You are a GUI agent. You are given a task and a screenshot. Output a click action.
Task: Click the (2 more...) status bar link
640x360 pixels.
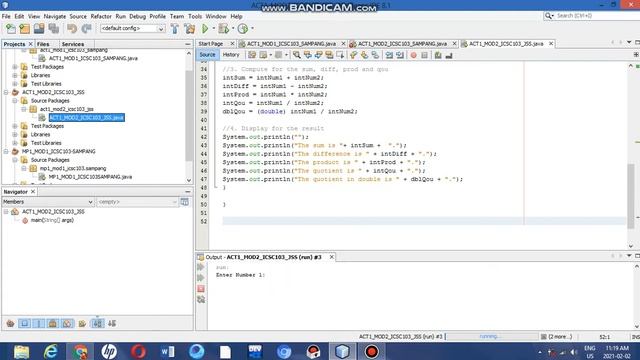(560, 337)
